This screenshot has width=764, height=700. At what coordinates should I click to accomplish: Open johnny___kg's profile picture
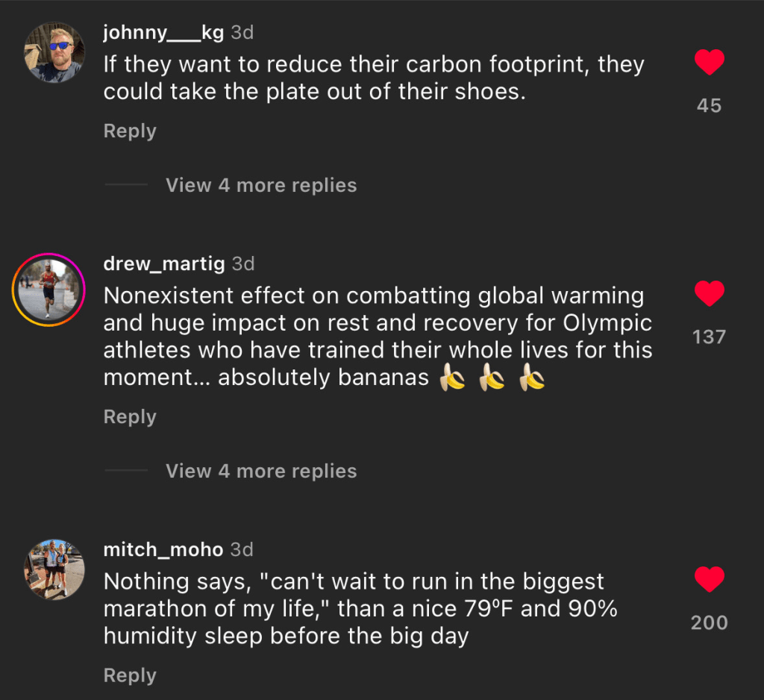(54, 53)
